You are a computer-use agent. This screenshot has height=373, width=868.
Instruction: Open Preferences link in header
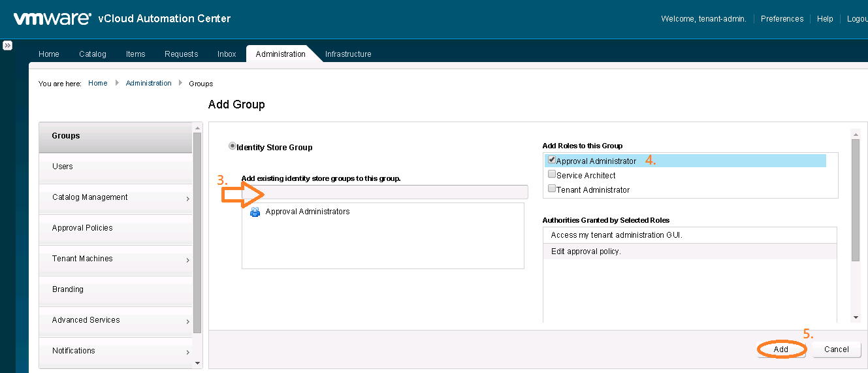(782, 19)
